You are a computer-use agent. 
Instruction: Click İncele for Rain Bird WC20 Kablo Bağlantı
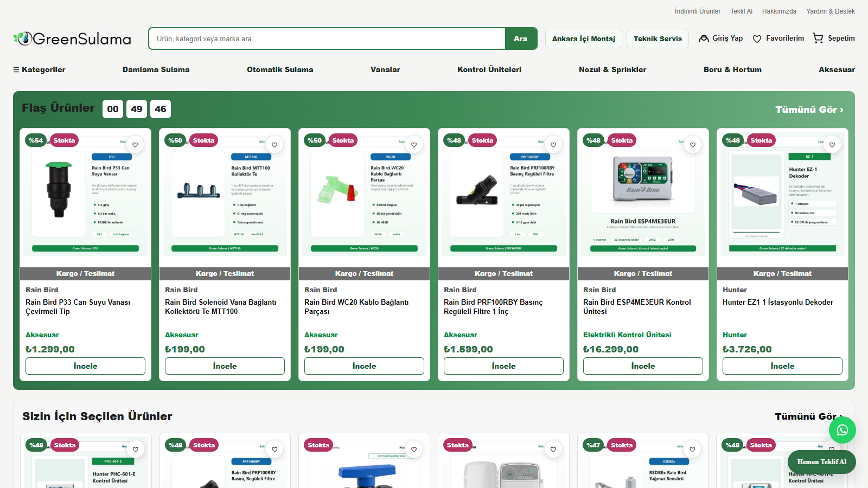coord(364,366)
